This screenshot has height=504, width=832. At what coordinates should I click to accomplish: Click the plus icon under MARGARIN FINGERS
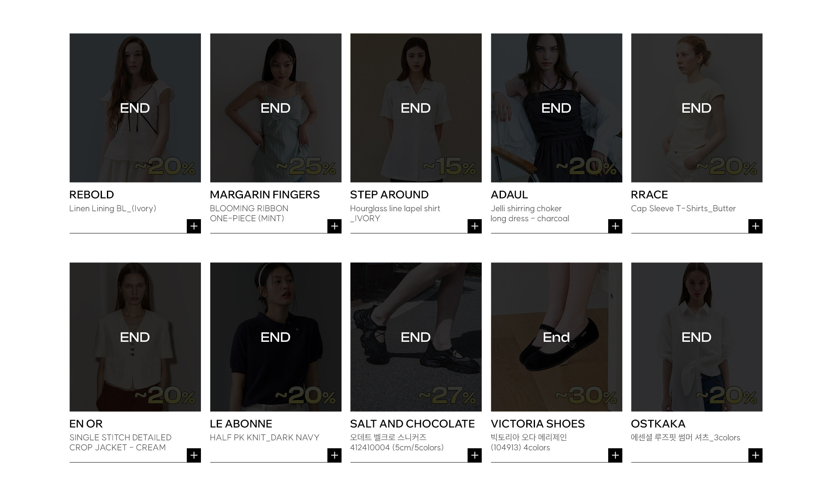[334, 226]
